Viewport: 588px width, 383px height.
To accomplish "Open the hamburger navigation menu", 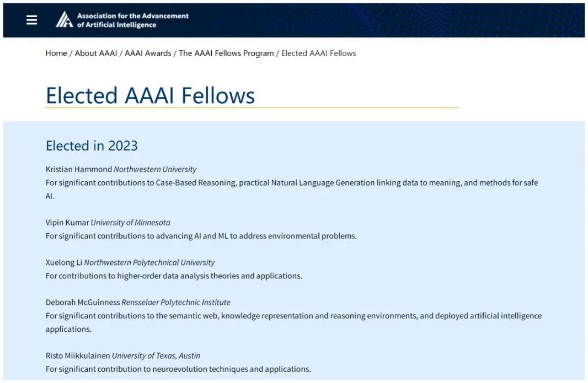I will 32,20.
